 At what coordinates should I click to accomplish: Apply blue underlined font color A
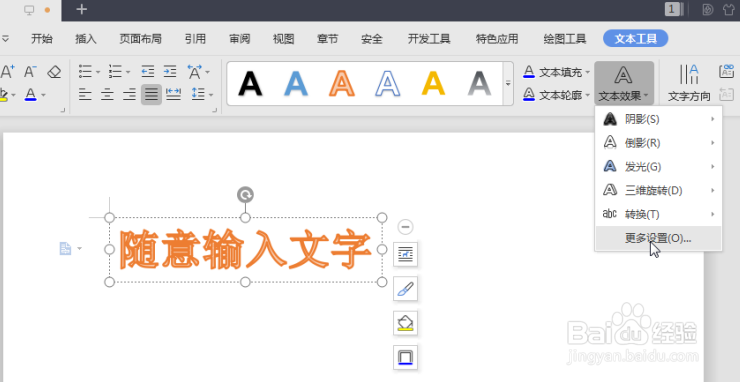tap(30, 94)
